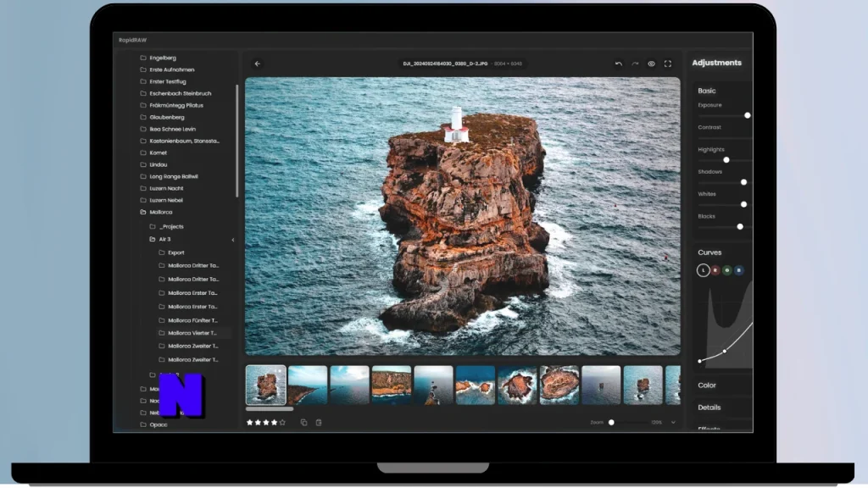Click the folder icon beside Engelberg
Viewport: 868px width, 488px height.
coord(143,58)
